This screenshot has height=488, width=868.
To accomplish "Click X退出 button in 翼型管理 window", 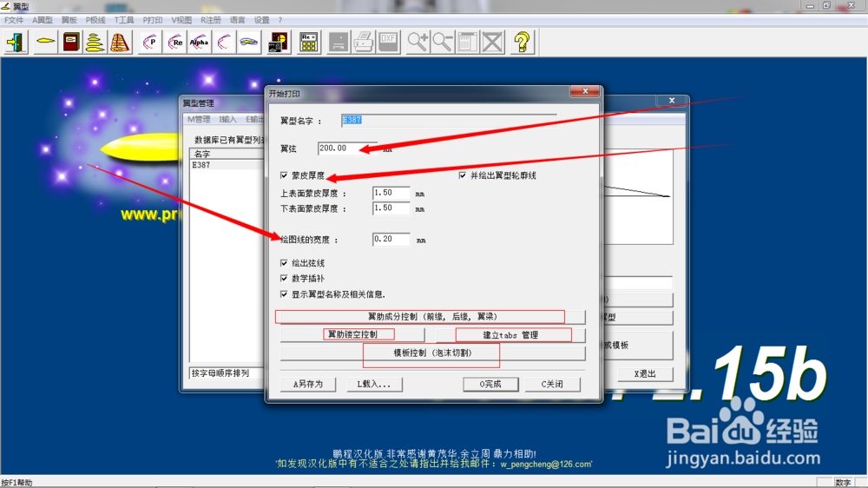I will pos(645,374).
